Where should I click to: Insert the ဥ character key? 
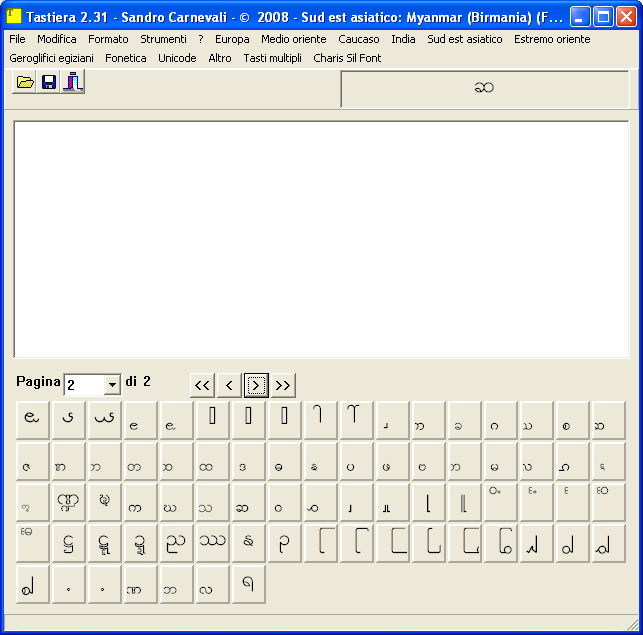(x=285, y=543)
